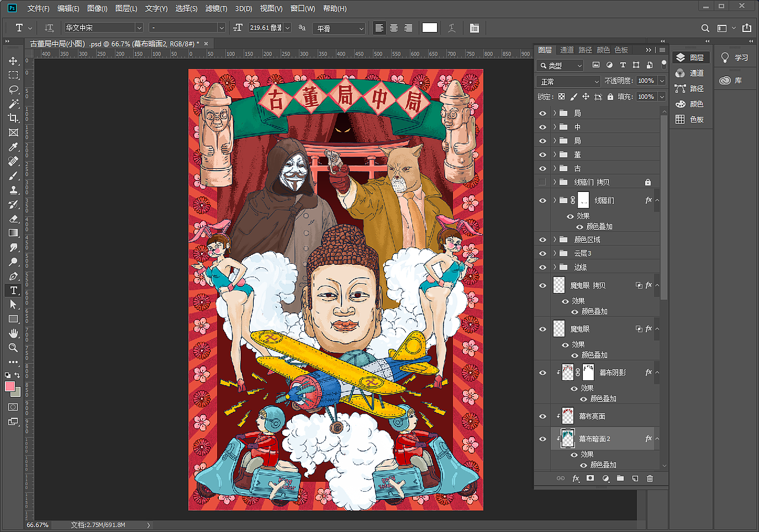Viewport: 759px width, 532px height.
Task: Center align the text
Action: (394, 28)
